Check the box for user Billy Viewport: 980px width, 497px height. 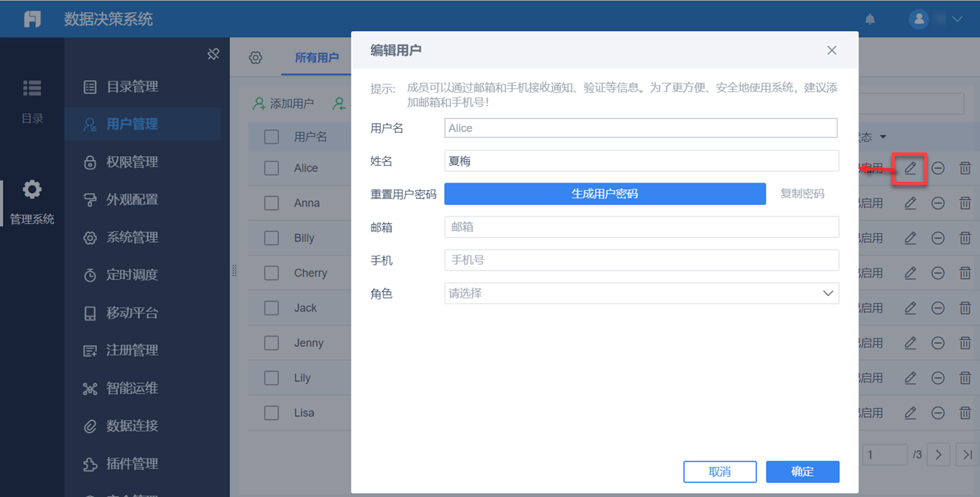[x=271, y=238]
